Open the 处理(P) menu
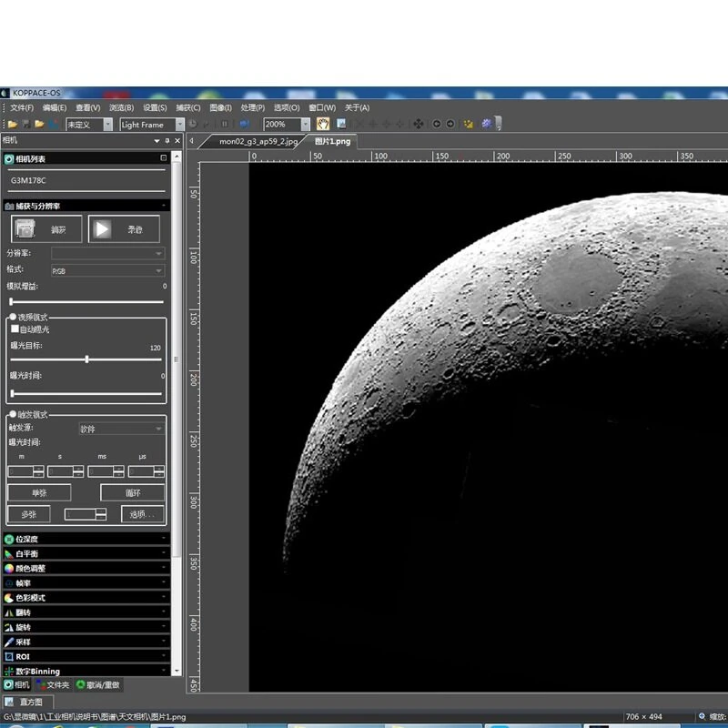The height and width of the screenshot is (728, 728). point(253,107)
